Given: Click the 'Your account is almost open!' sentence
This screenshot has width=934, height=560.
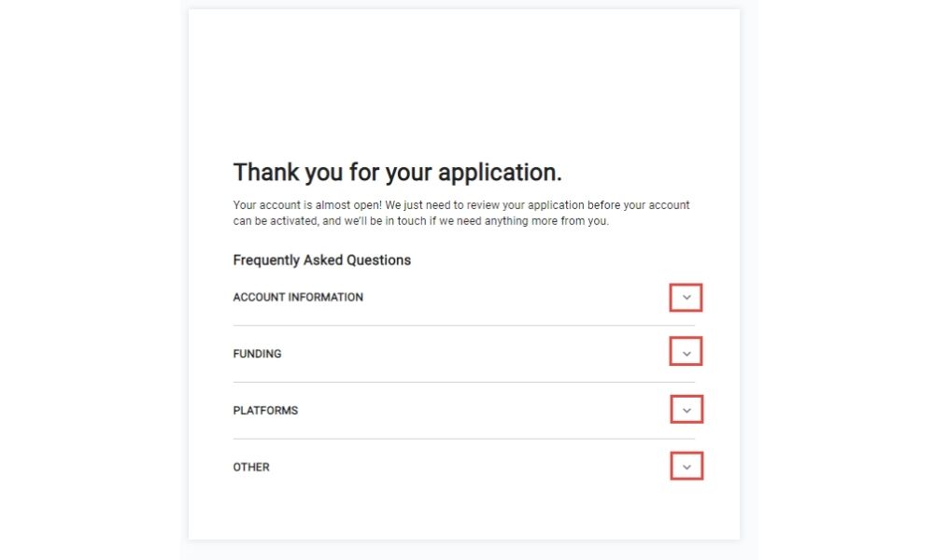Looking at the screenshot, I should pyautogui.click(x=307, y=205).
